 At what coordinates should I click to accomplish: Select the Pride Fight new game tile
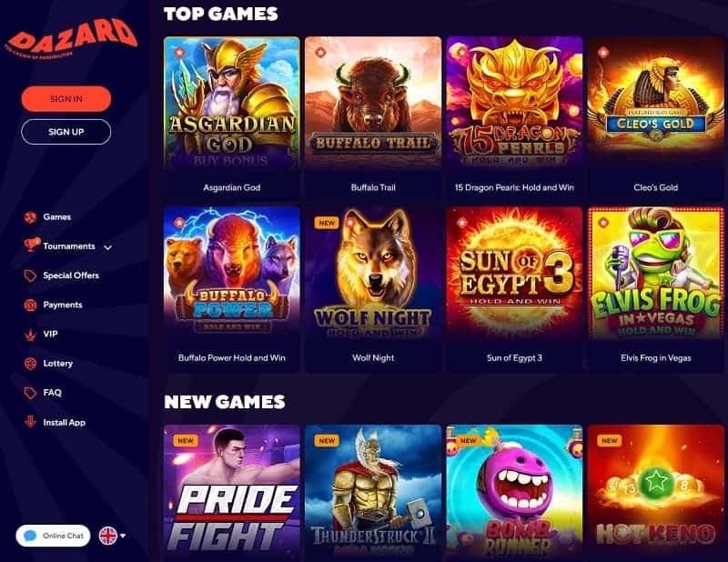(232, 493)
